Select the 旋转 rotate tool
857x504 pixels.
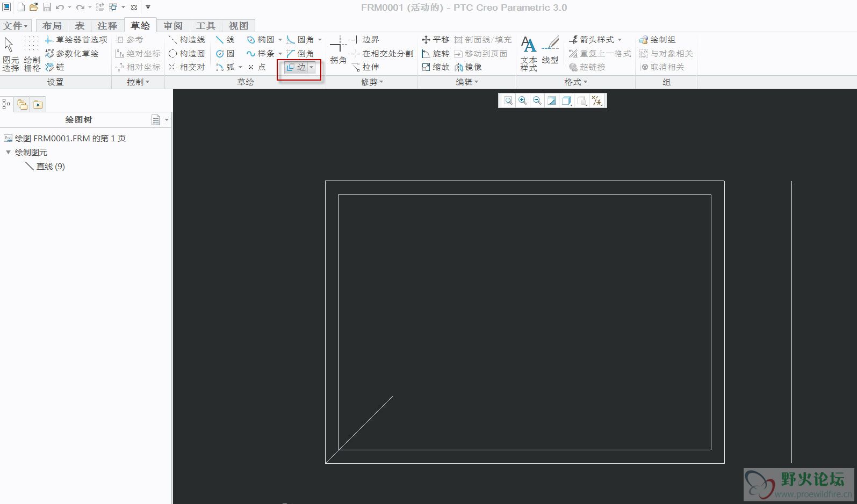pyautogui.click(x=436, y=54)
